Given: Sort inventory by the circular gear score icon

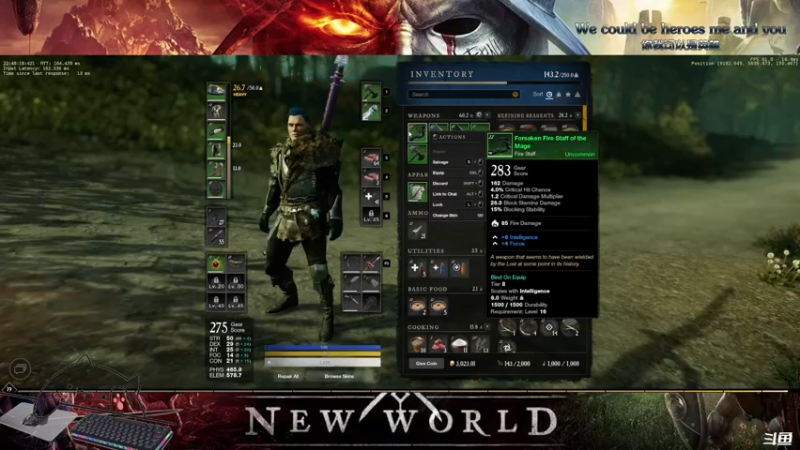Looking at the screenshot, I should 549,94.
